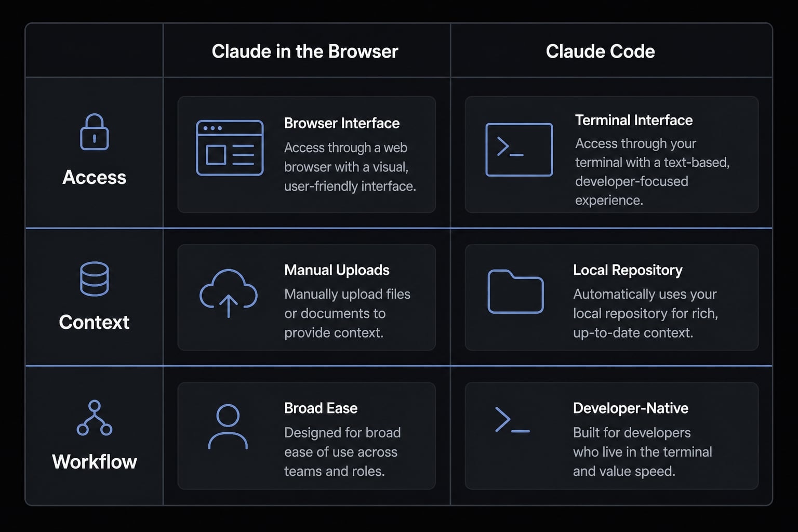Screen dimensions: 798x532
Task: Click the padlock icon above Access
Action: [x=94, y=132]
